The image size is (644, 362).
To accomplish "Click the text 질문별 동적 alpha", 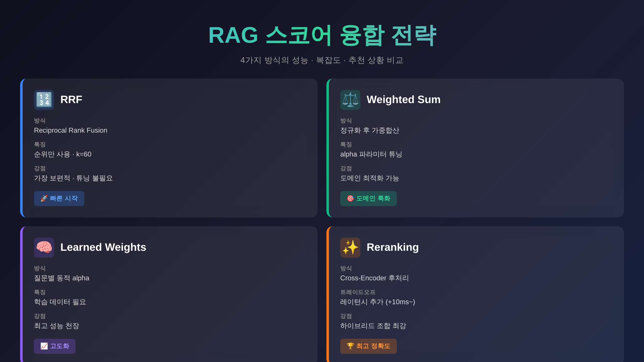I will (x=62, y=278).
